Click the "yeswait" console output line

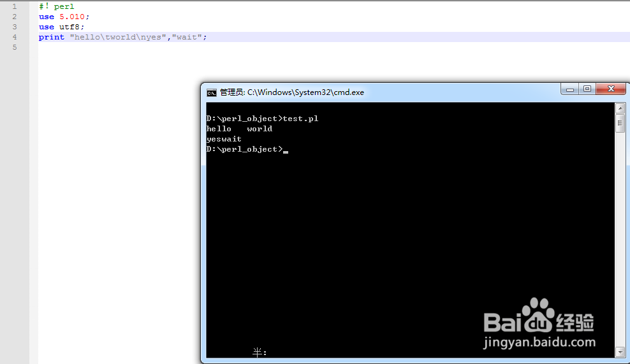(224, 139)
